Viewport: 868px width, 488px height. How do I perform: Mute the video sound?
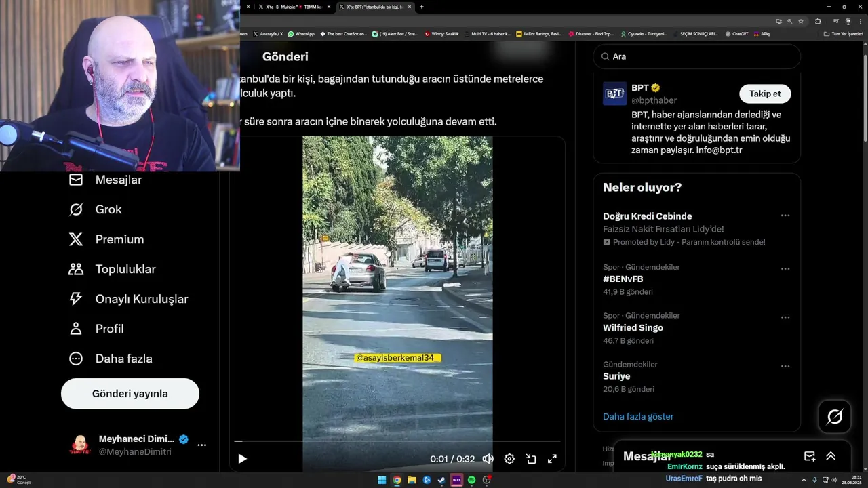click(x=488, y=459)
